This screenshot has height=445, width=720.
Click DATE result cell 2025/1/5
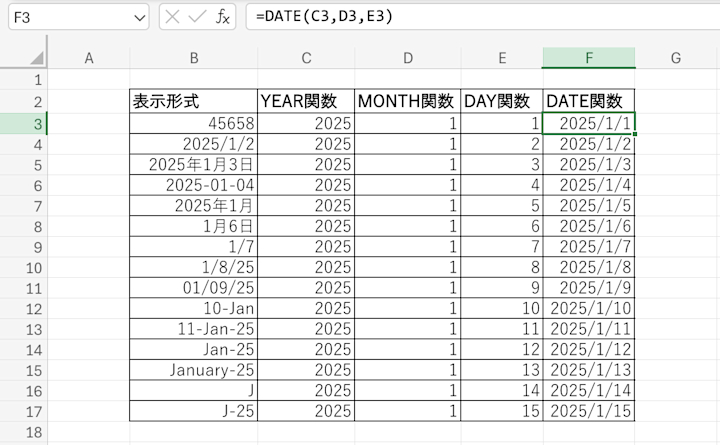pos(589,205)
